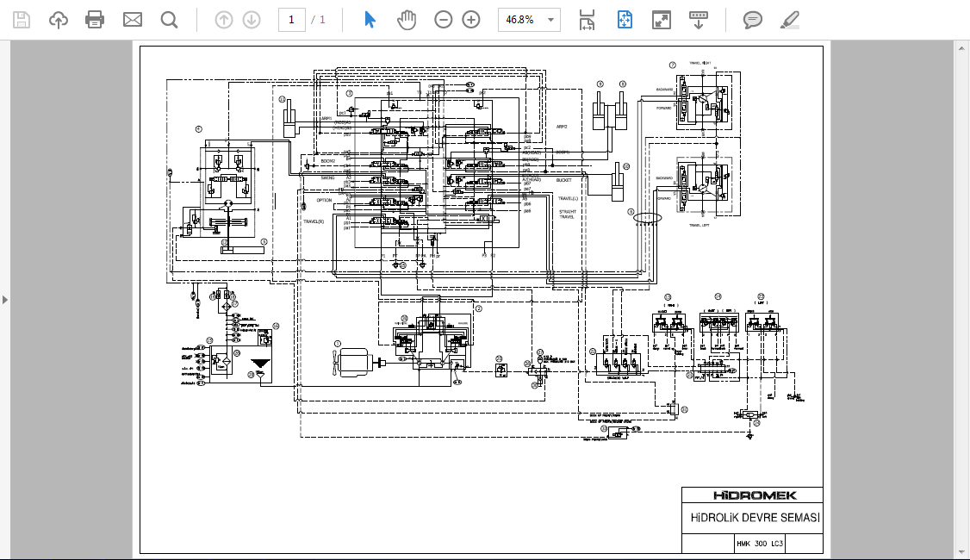Screen dimensions: 970x560
Task: Enable fit-to-width scrolling mode
Action: point(587,20)
